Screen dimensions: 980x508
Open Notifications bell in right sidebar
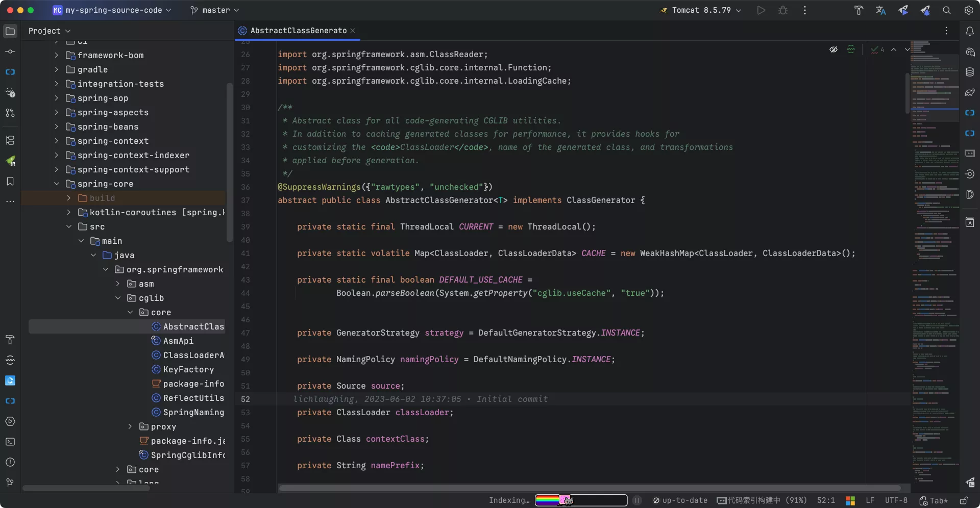[x=970, y=31]
